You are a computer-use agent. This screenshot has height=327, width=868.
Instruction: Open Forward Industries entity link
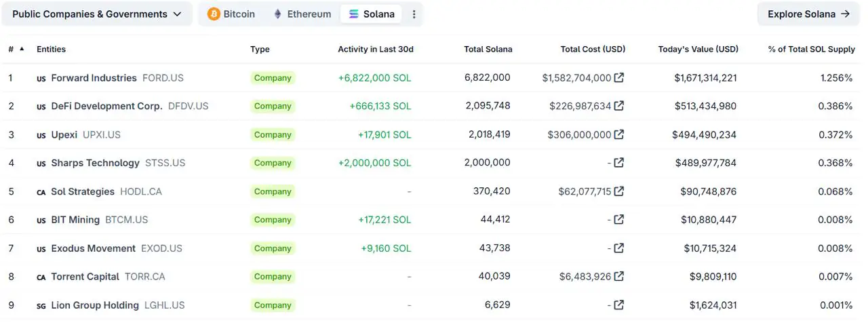point(94,78)
